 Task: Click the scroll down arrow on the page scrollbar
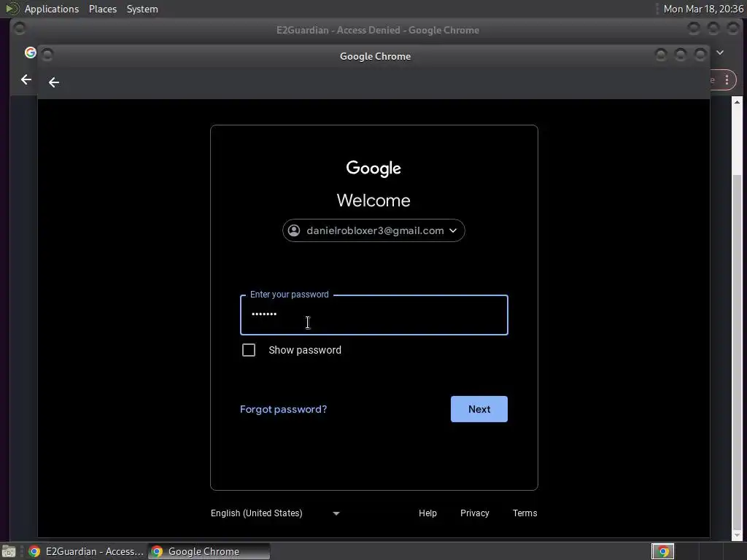[x=737, y=535]
